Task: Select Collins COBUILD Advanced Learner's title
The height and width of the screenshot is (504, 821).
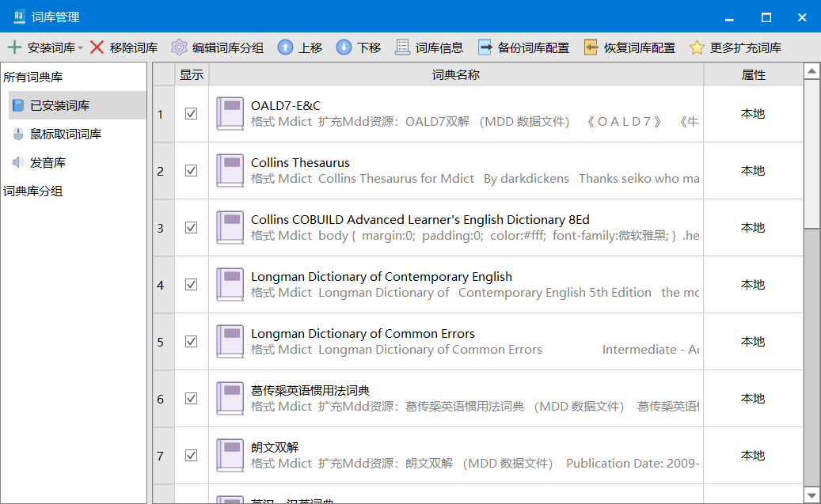Action: tap(420, 220)
